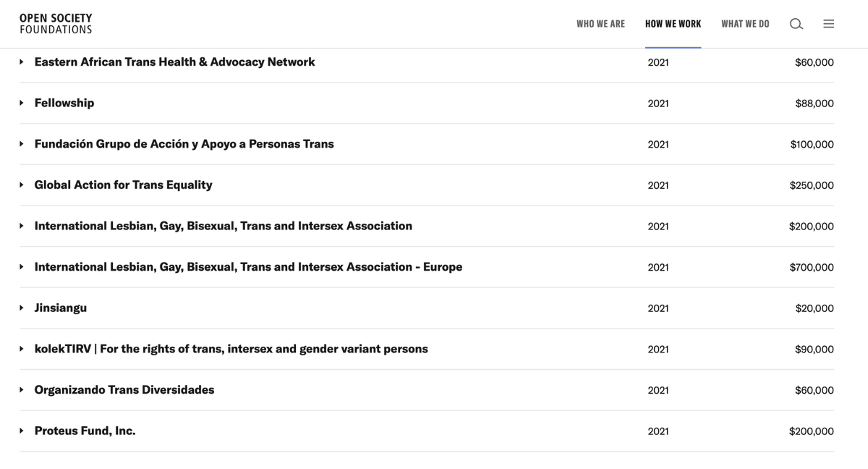
Task: Click the Fellowship grant title
Action: point(64,103)
